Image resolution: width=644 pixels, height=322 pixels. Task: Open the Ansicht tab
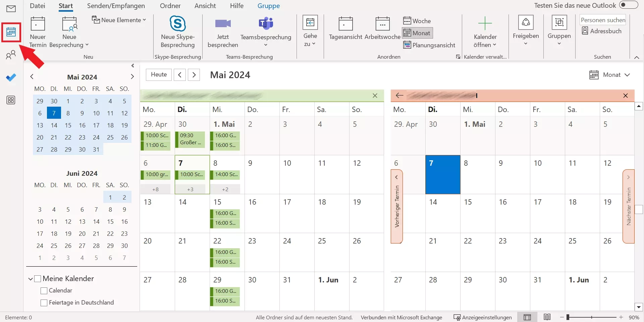coord(205,6)
